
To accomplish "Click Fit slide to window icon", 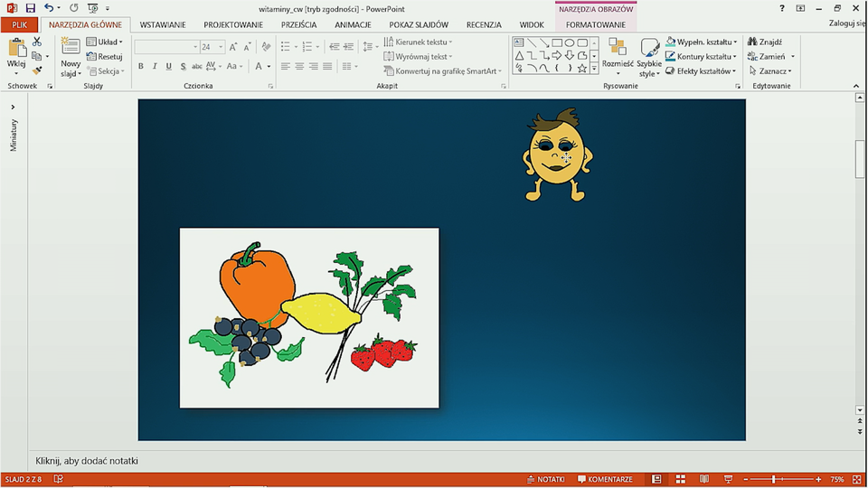I will [855, 479].
